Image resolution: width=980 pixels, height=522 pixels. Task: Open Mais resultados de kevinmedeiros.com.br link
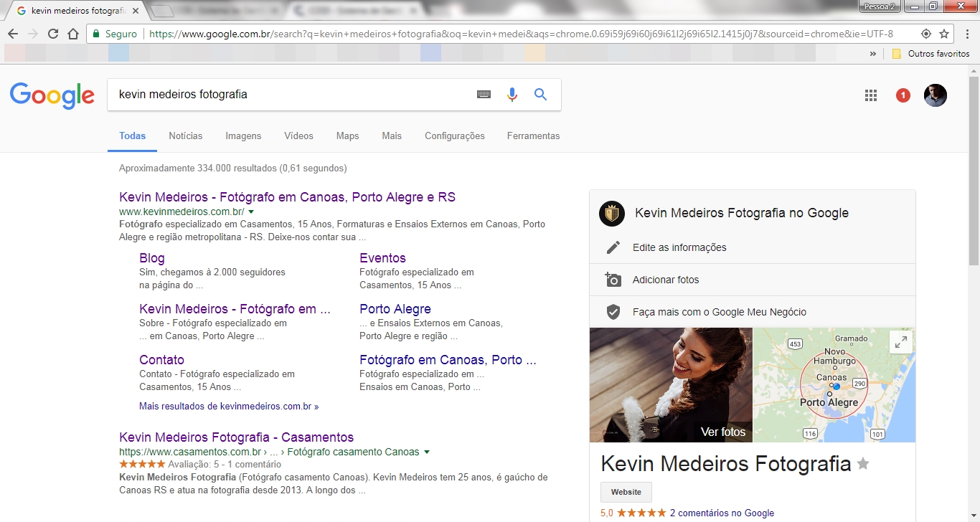click(x=229, y=406)
